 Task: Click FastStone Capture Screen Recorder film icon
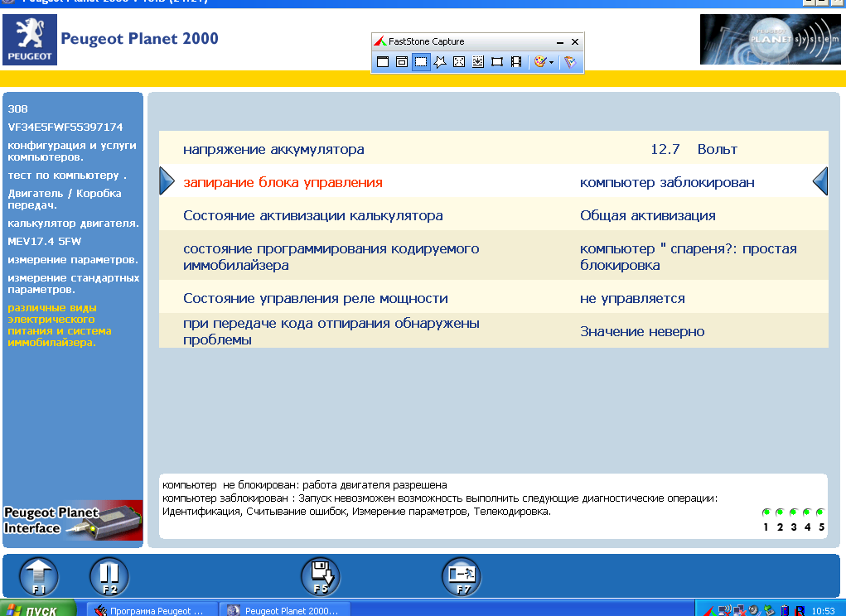516,62
